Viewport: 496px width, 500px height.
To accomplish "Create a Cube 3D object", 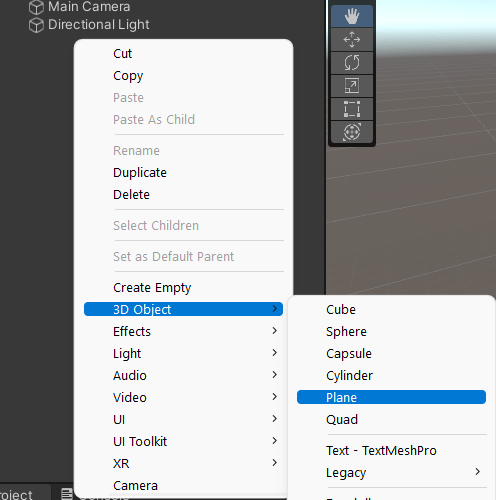I will pyautogui.click(x=391, y=310).
